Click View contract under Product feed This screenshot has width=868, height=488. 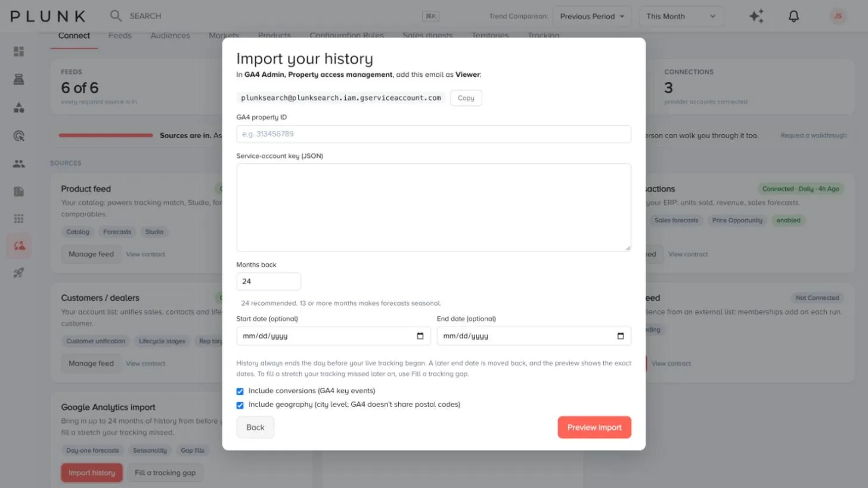point(145,254)
